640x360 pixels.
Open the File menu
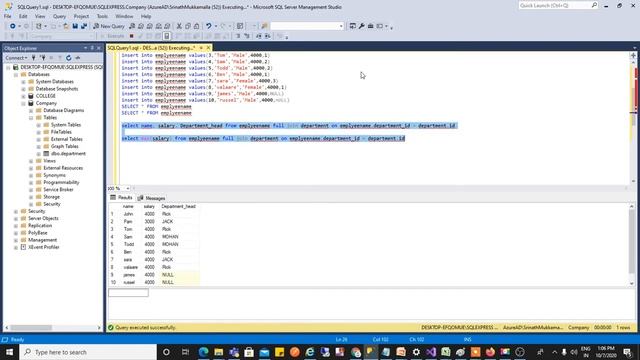point(7,16)
